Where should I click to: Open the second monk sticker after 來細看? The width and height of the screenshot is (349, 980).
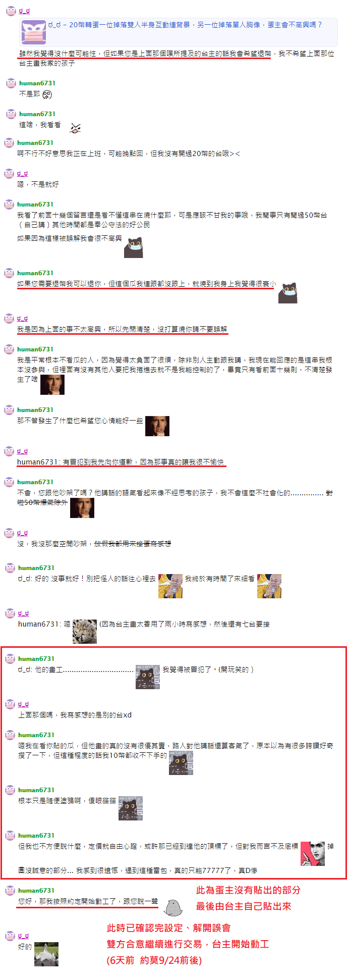point(269,586)
